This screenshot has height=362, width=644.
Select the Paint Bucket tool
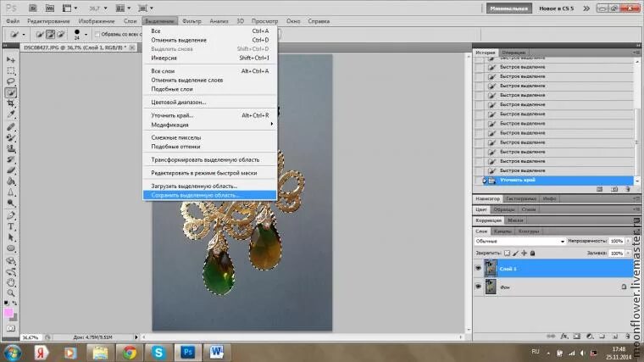(11, 181)
